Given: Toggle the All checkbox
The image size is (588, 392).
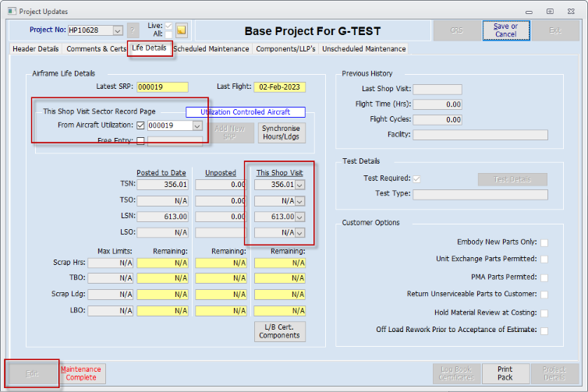Looking at the screenshot, I should (168, 34).
